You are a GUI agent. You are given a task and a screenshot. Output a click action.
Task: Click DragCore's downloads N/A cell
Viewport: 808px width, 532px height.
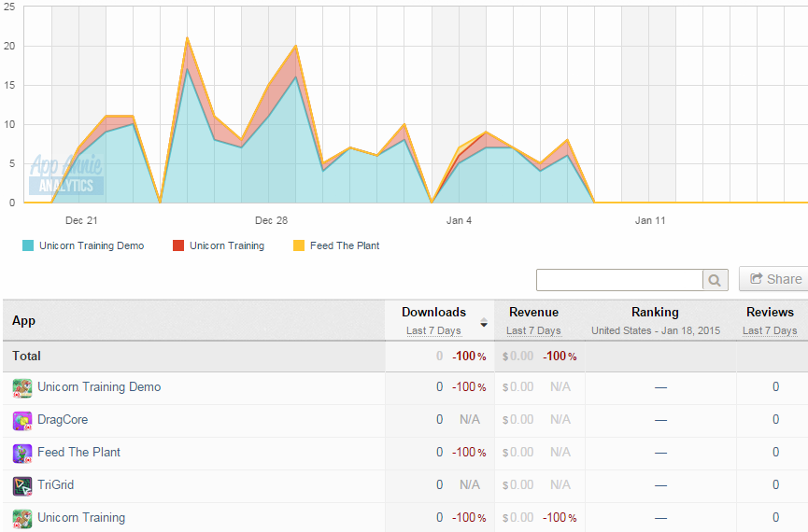pyautogui.click(x=470, y=420)
